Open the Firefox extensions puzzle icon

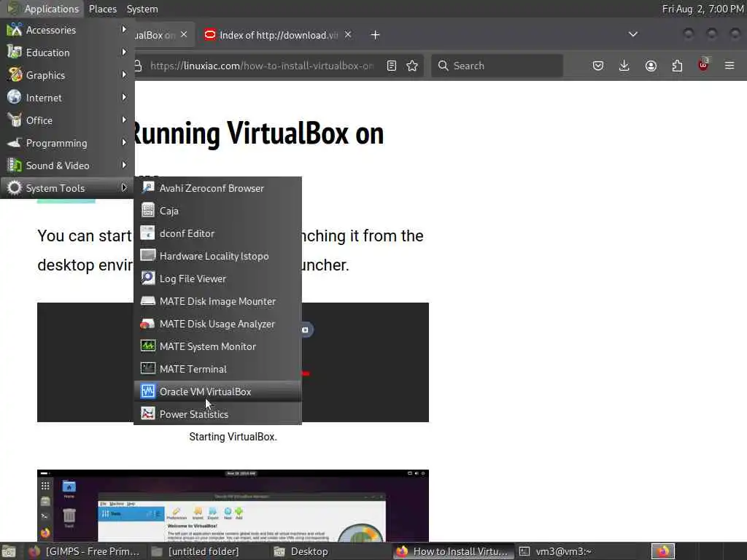point(677,66)
